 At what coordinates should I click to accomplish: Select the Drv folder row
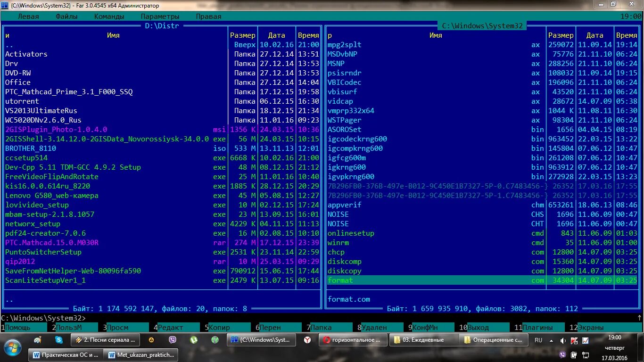click(x=161, y=64)
